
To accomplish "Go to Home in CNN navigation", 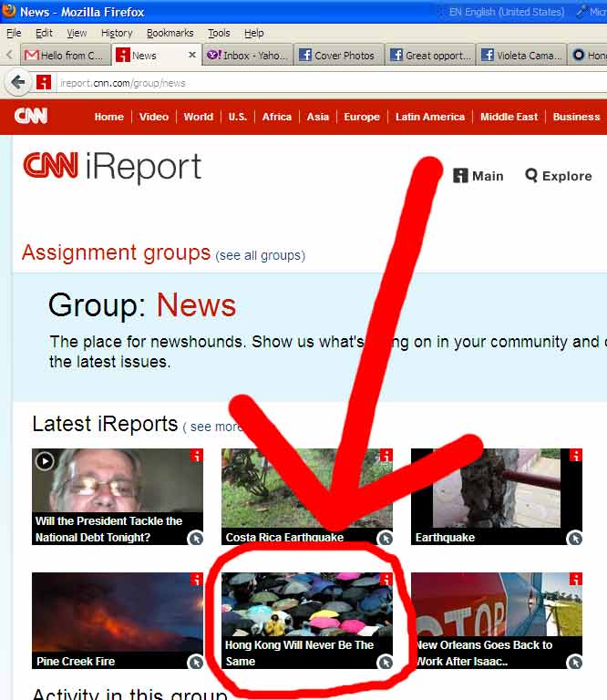I will point(108,117).
